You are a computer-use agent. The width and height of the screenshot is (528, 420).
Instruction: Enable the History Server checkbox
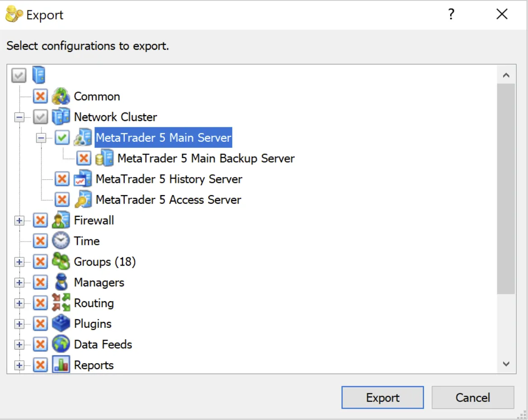(x=62, y=179)
